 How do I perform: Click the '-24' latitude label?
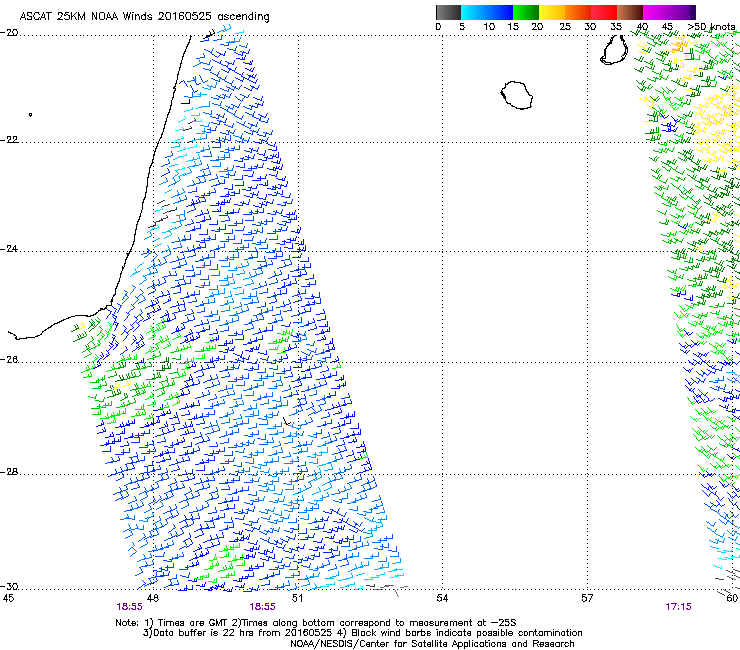(x=9, y=249)
